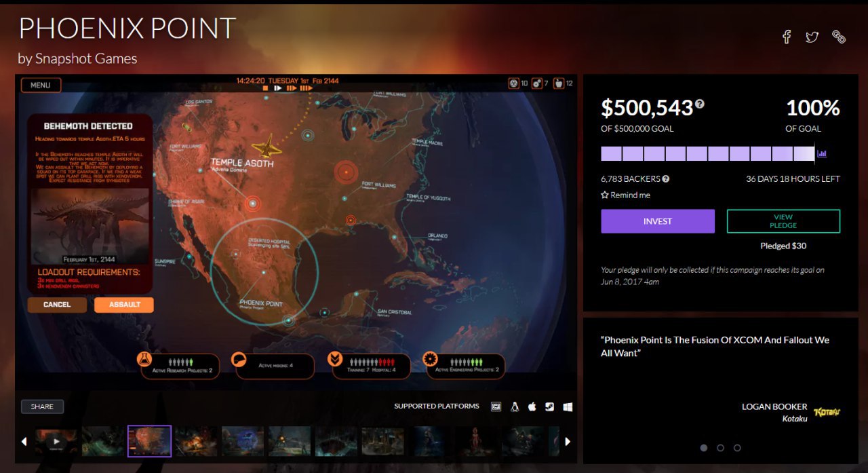Select Linux penguin platform icon
Image resolution: width=868 pixels, height=473 pixels.
click(515, 406)
